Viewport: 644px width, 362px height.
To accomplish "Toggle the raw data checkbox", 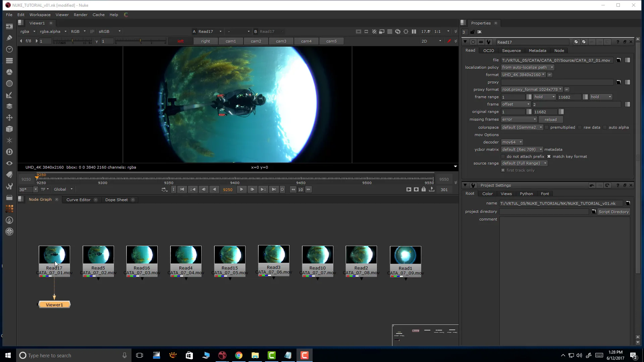I will pos(580,127).
